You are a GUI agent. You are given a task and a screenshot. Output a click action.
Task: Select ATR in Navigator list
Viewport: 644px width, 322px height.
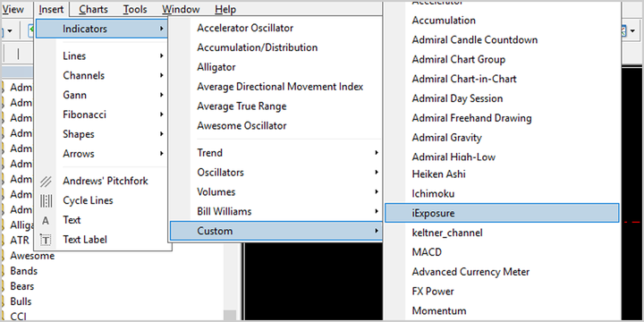20,241
